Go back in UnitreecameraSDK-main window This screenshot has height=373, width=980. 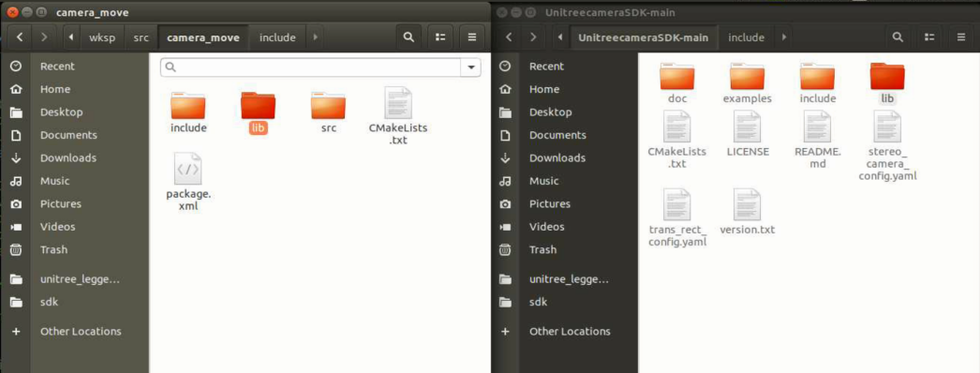509,37
